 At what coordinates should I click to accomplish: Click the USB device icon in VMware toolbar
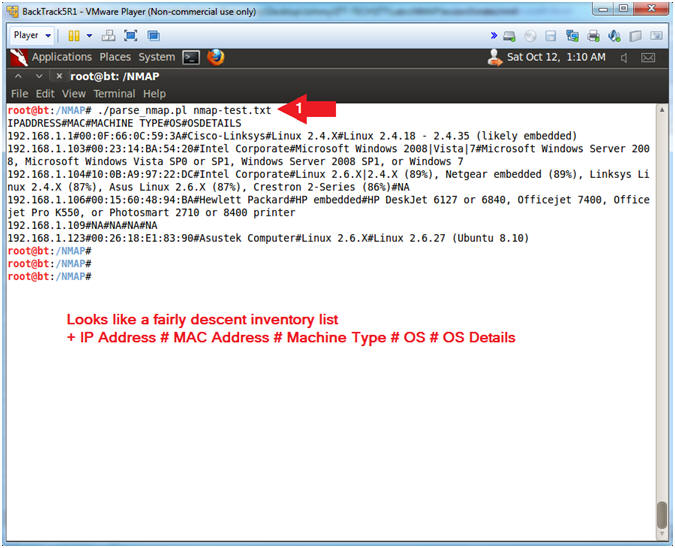(635, 36)
